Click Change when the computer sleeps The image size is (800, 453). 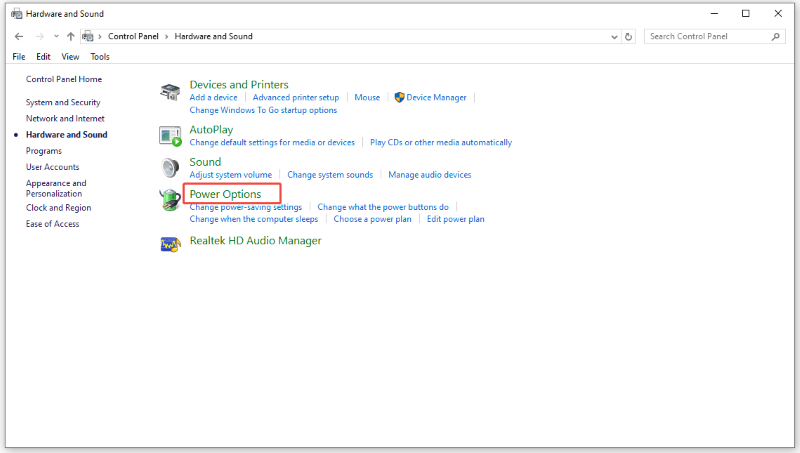coord(254,219)
